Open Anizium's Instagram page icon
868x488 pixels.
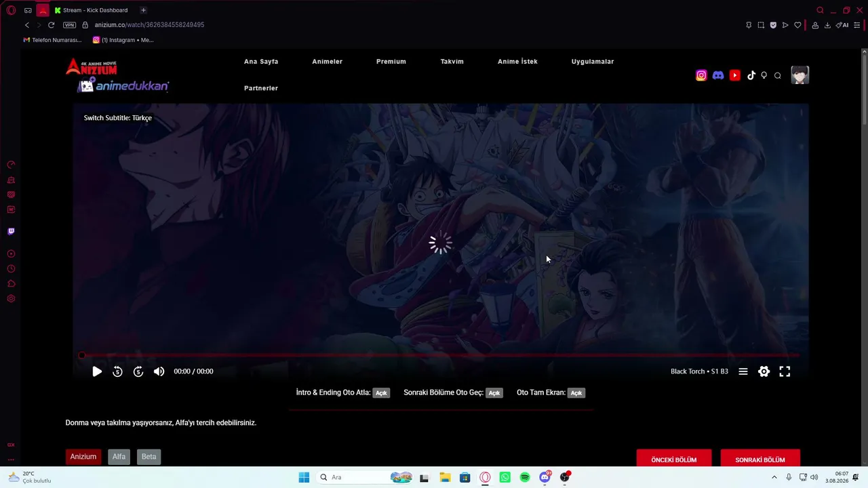pyautogui.click(x=701, y=75)
